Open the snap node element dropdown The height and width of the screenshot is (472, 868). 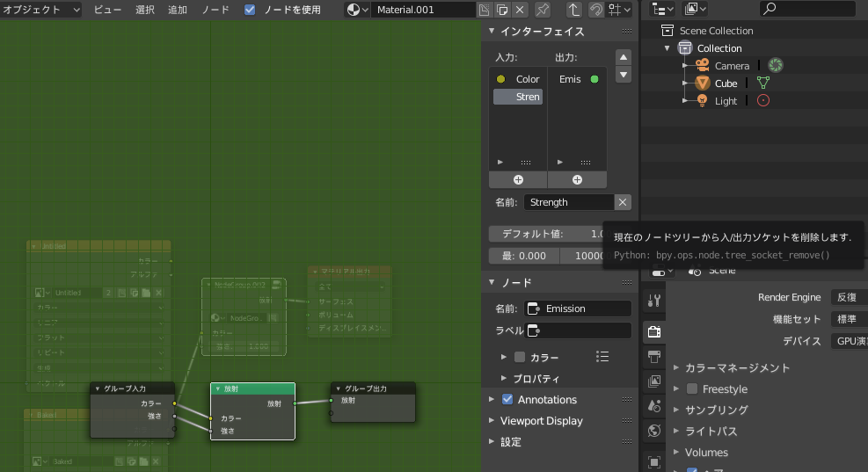point(619,10)
